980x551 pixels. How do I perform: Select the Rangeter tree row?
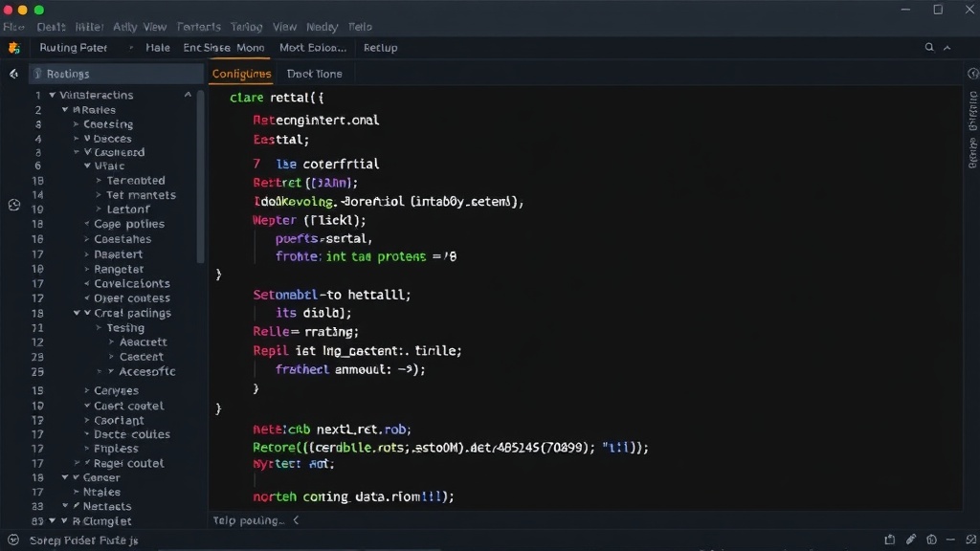point(119,269)
